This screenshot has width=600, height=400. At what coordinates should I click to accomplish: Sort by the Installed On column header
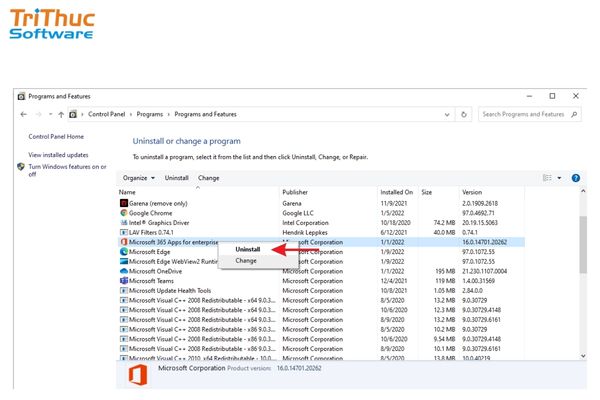(x=396, y=192)
